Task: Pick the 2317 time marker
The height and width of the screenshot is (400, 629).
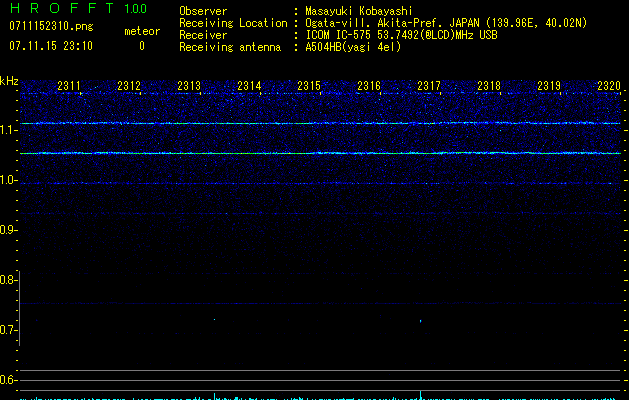Action: [429, 87]
